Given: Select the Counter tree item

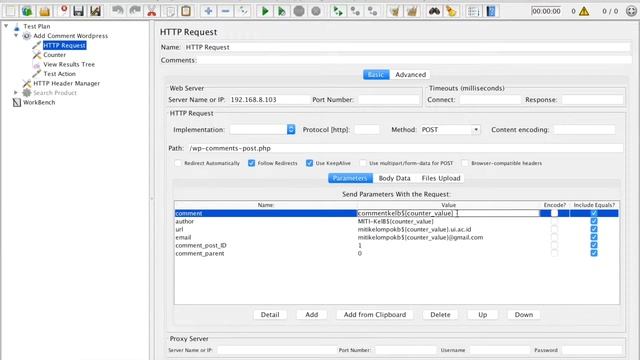Looking at the screenshot, I should coord(54,55).
